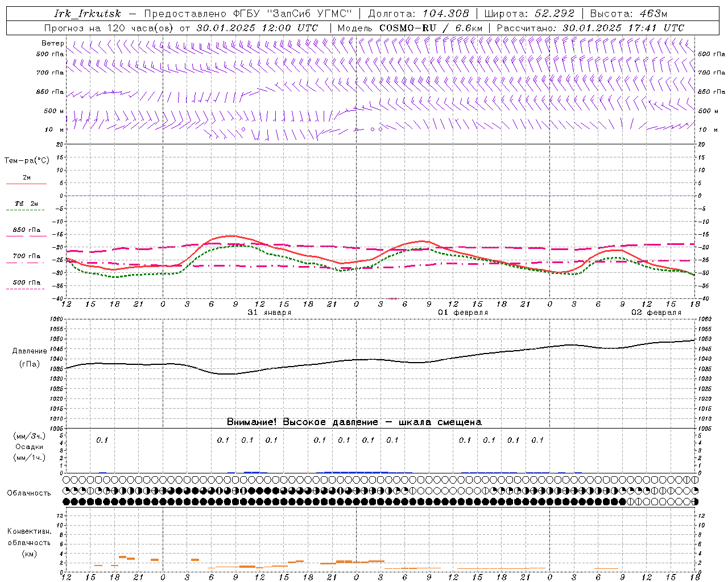The height and width of the screenshot is (582, 728).
Task: Click the 700 гПа temperature legend entry
Action: [27, 256]
